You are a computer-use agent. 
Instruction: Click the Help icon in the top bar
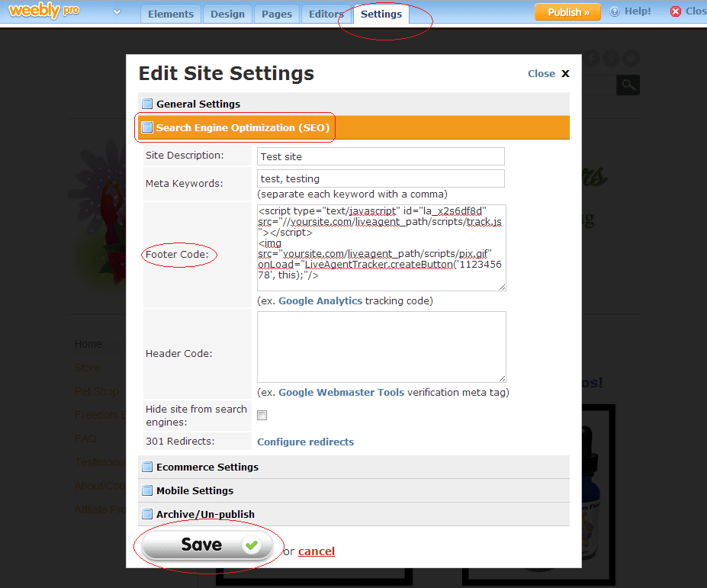pos(616,11)
